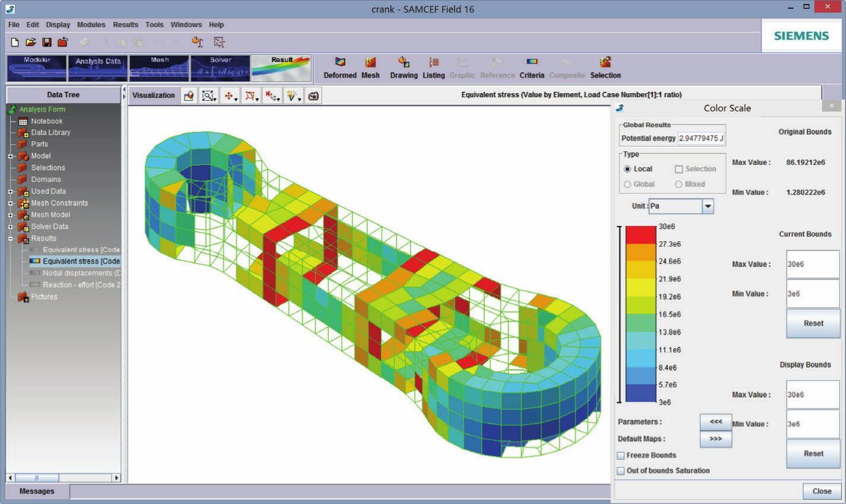Click the red 30e6 color band
The image size is (846, 504).
pos(641,234)
